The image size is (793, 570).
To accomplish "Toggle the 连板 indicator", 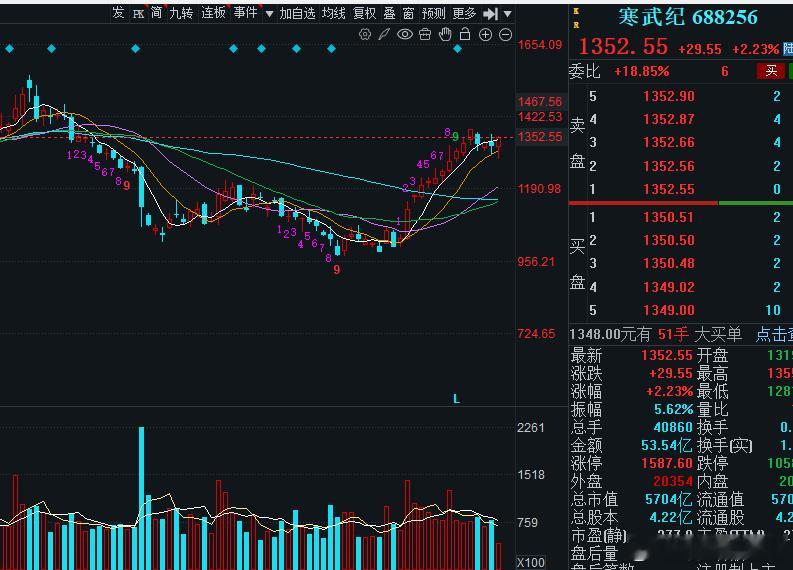I will coord(213,13).
